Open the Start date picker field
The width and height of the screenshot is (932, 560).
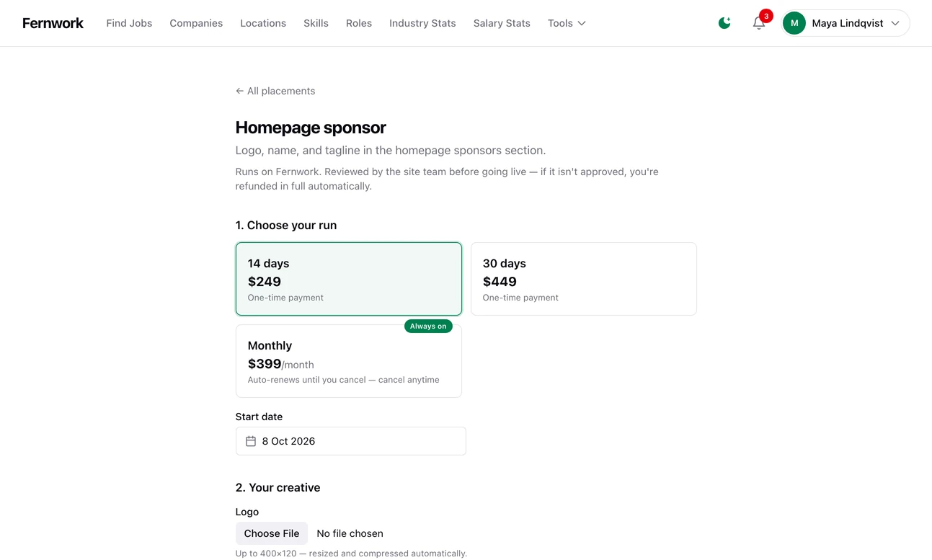351,441
